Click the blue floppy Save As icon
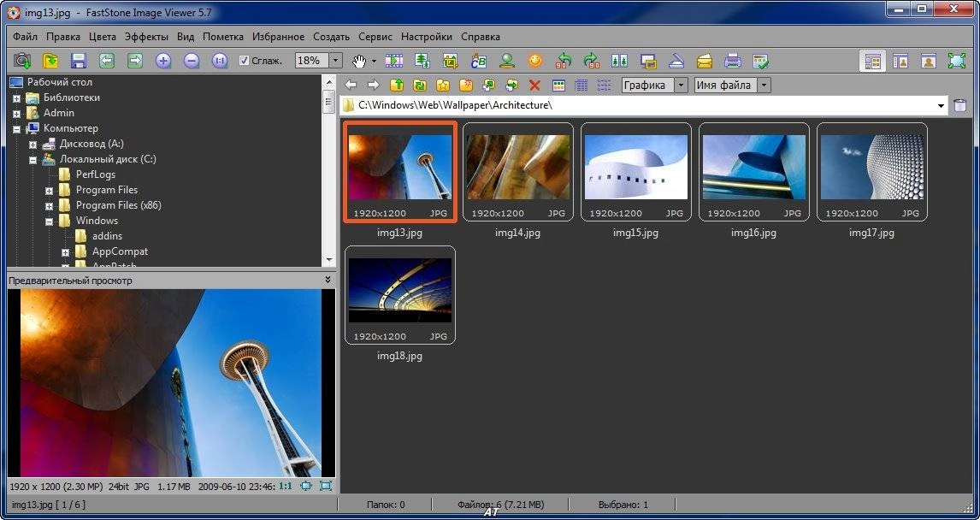Screen dimensions: 980x520 coord(78,61)
